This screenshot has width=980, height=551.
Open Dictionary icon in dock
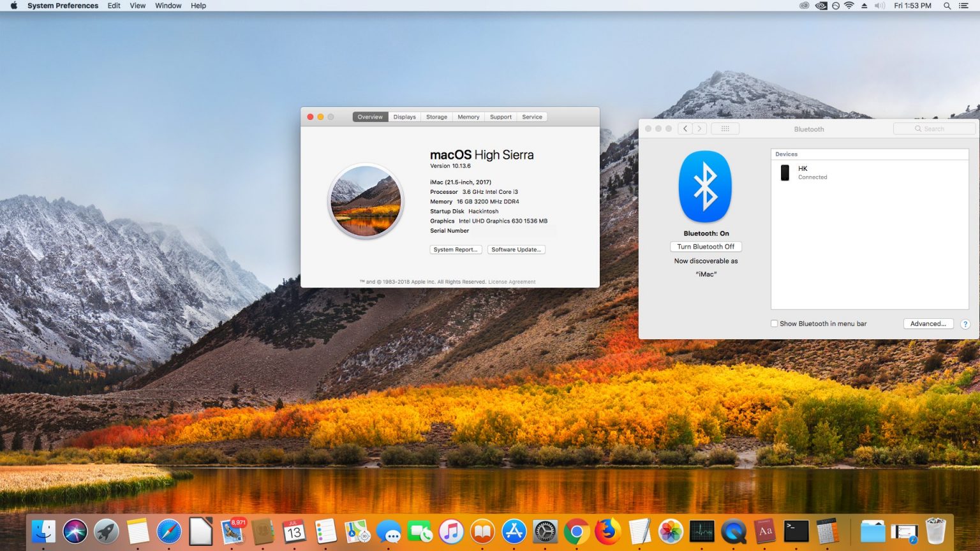pyautogui.click(x=765, y=531)
